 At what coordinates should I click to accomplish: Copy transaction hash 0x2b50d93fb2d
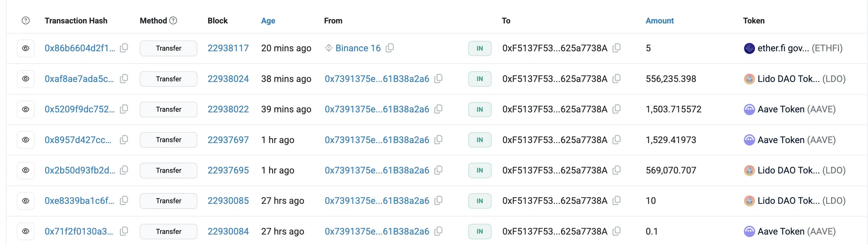[124, 170]
